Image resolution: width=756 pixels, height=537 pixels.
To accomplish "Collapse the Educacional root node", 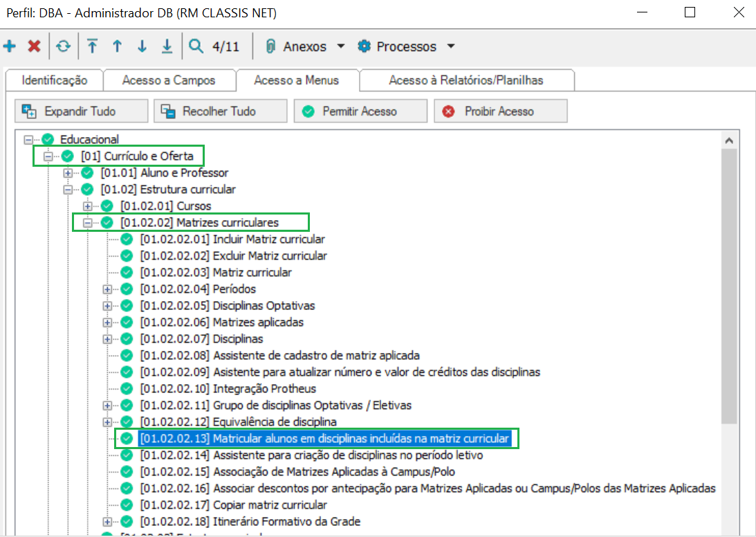I will point(28,139).
